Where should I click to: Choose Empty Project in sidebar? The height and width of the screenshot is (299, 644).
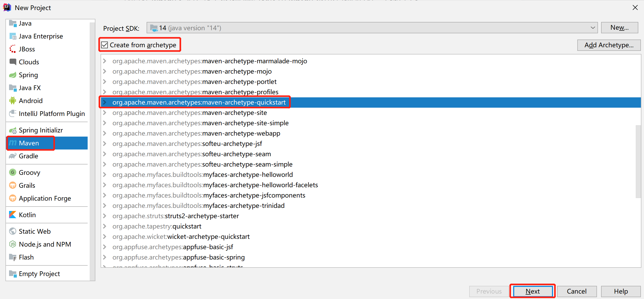(x=39, y=274)
